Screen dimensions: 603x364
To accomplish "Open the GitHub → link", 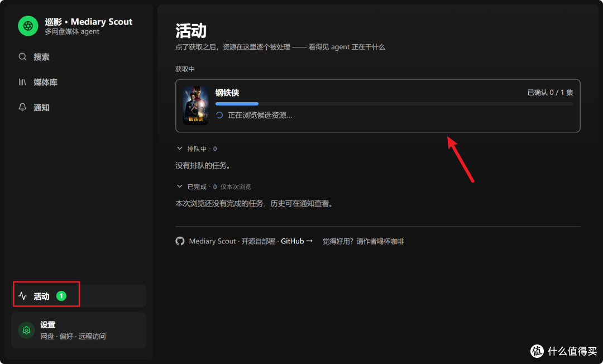I will coord(296,241).
